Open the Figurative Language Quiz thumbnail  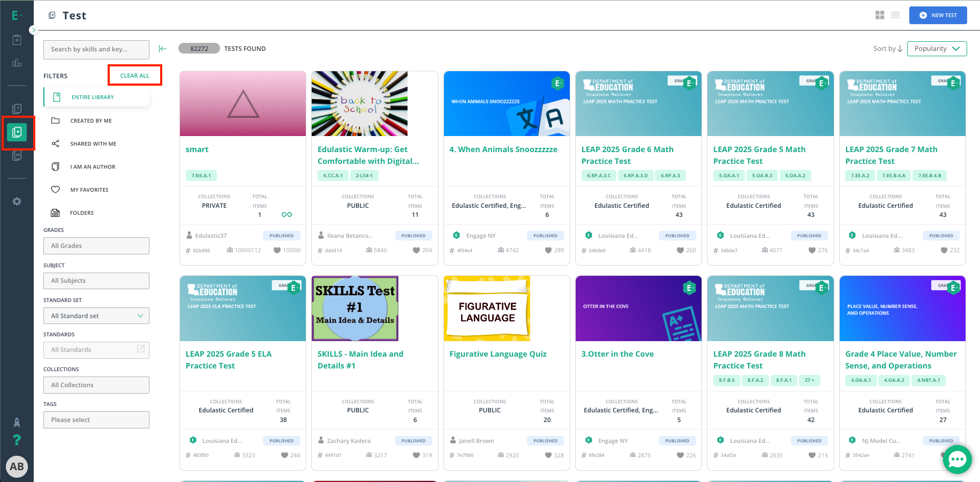[x=487, y=309]
